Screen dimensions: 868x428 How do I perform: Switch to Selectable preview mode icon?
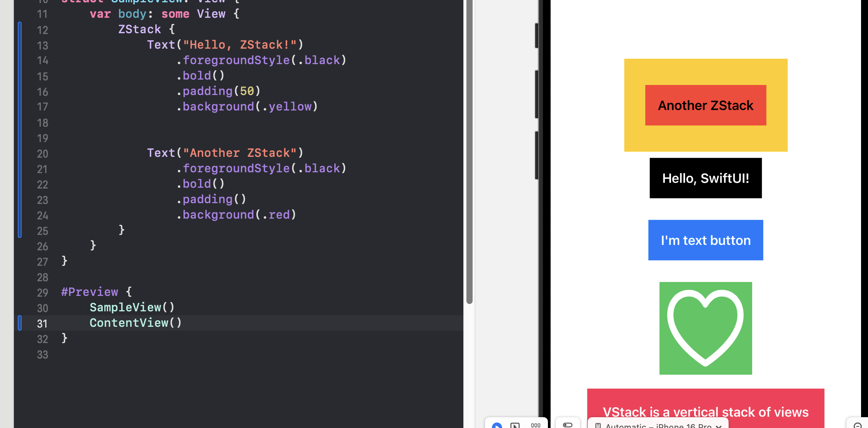[x=515, y=425]
